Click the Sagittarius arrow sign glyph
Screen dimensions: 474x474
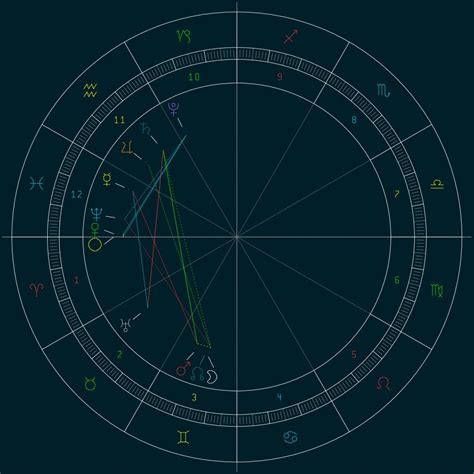291,37
